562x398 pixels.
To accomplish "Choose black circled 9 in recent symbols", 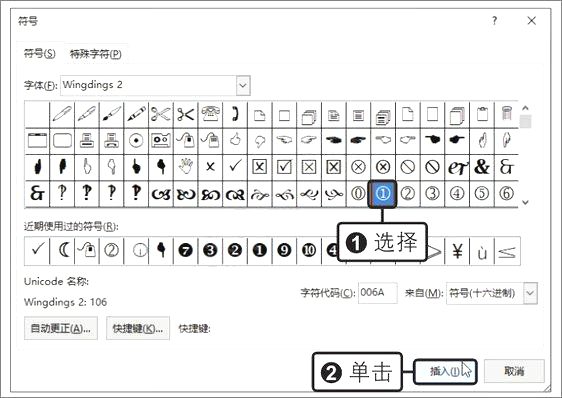I will 284,250.
